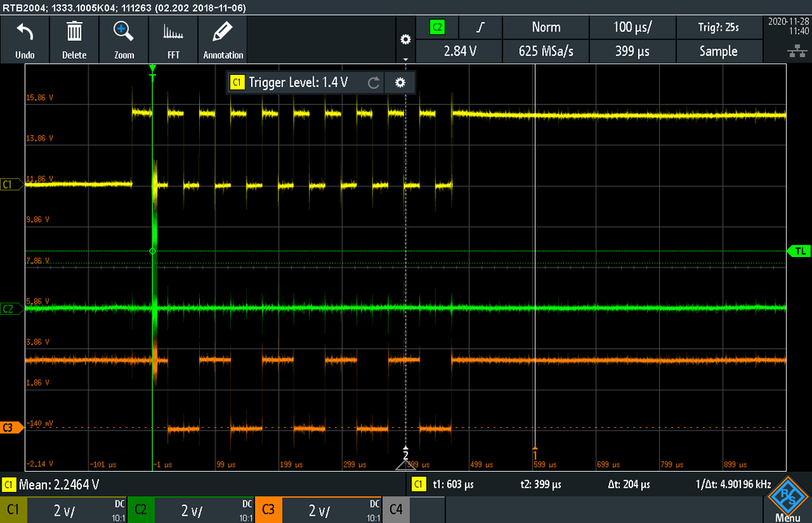Open the 2.84 V trigger level field
Screen dimensions: 812x523
[460, 50]
